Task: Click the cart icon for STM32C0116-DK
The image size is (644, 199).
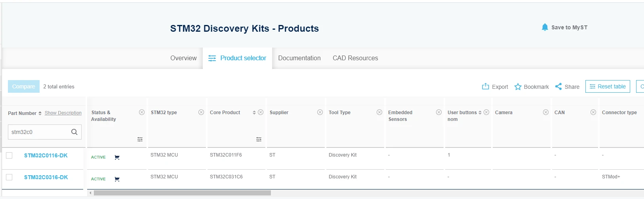Action: pyautogui.click(x=117, y=157)
